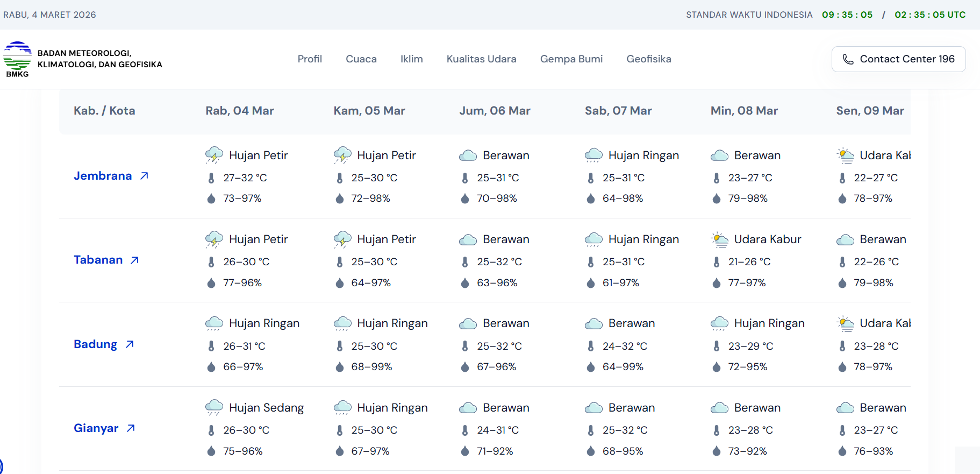Click the phone icon in Contact Center

[848, 59]
